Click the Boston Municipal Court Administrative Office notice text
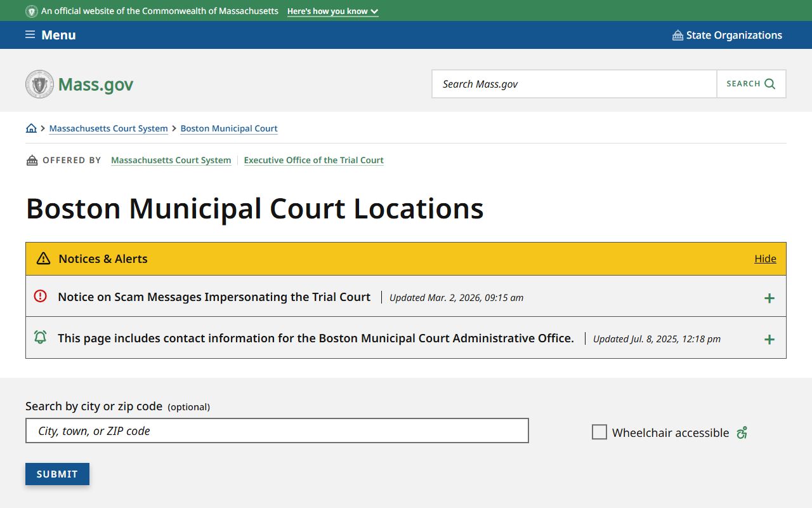 316,338
